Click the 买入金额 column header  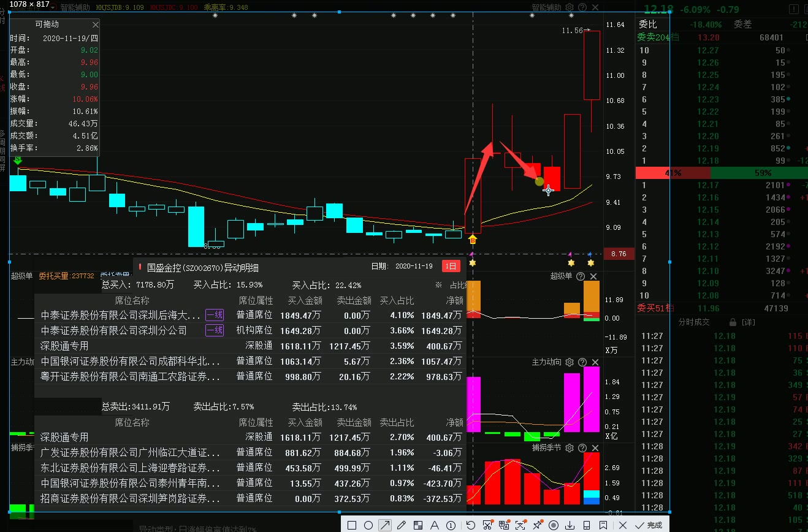pos(305,300)
